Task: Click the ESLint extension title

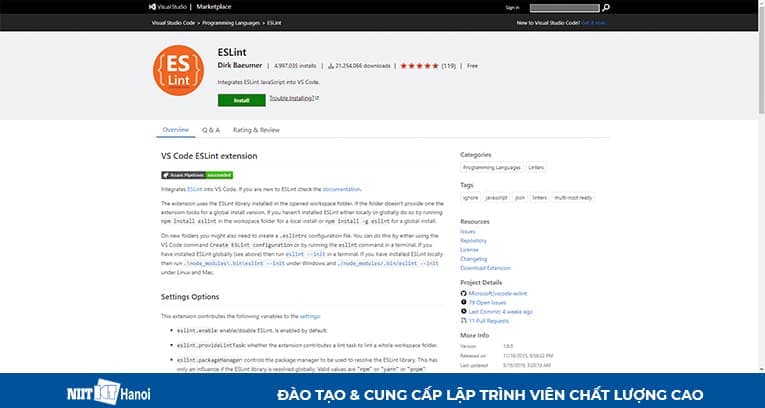Action: 232,52
